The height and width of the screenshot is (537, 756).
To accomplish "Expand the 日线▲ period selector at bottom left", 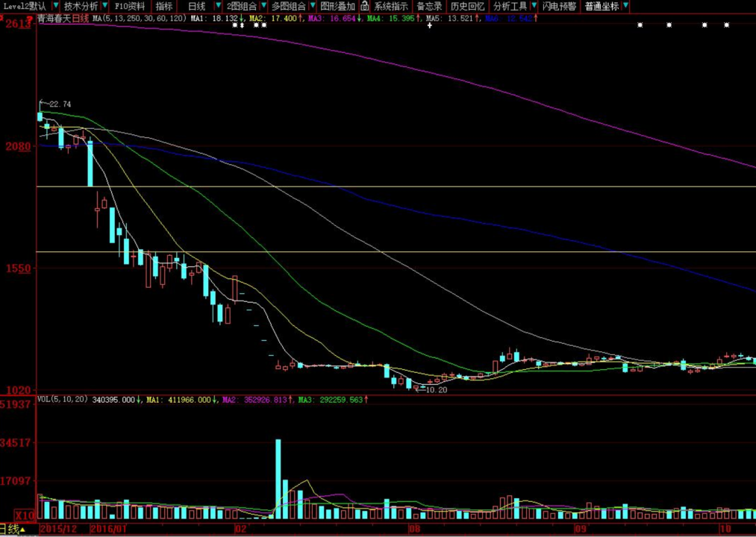I will point(13,530).
